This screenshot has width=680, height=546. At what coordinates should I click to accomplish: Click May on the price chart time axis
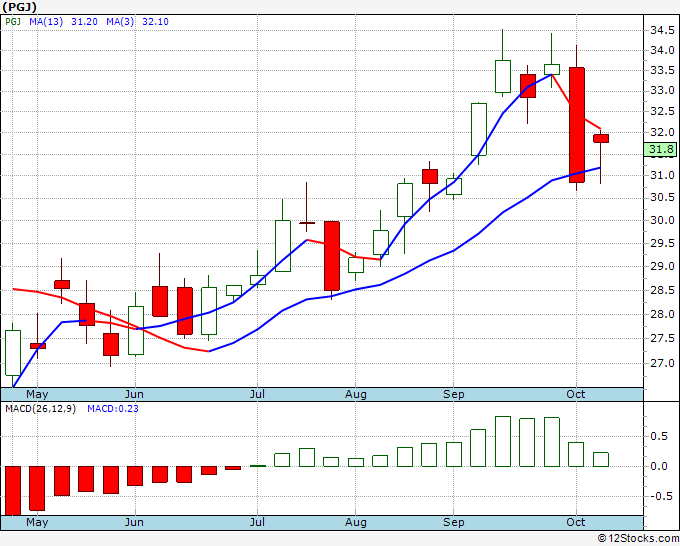point(37,395)
